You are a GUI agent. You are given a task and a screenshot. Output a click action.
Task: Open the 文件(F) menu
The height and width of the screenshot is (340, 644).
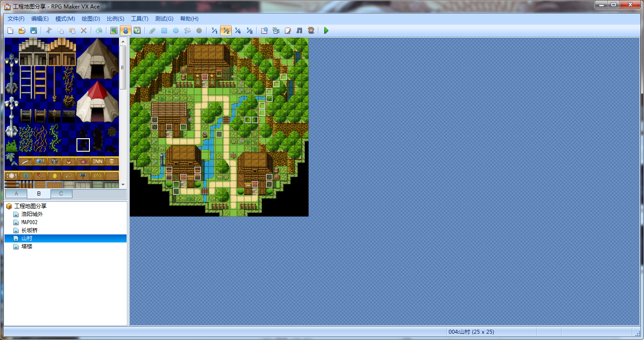16,19
